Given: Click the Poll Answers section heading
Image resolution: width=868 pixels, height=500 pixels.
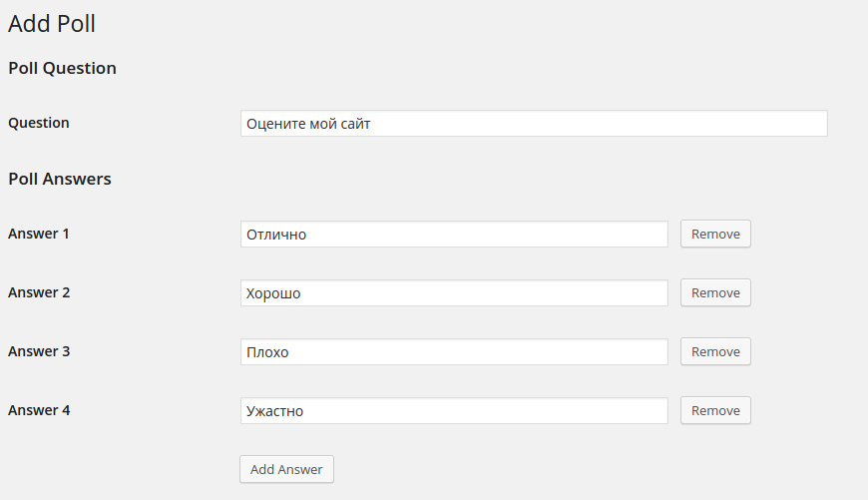Looking at the screenshot, I should pyautogui.click(x=60, y=180).
